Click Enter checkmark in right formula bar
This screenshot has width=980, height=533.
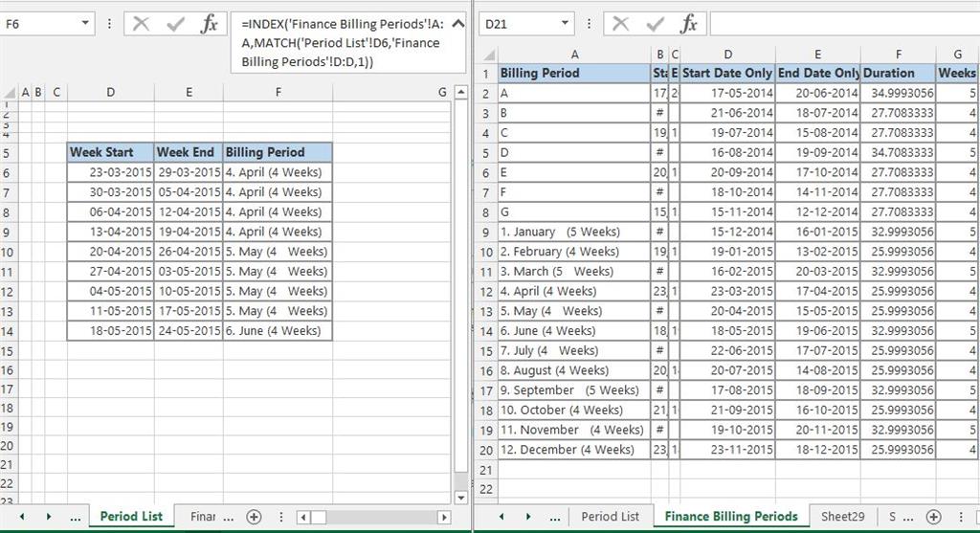(x=655, y=24)
